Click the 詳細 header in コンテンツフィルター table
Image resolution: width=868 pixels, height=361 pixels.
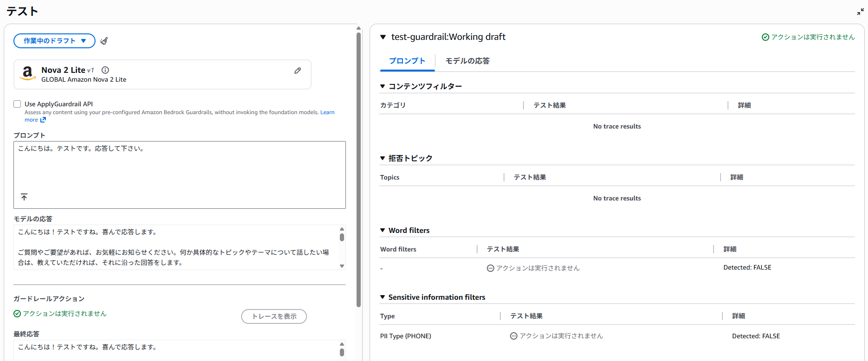point(744,105)
